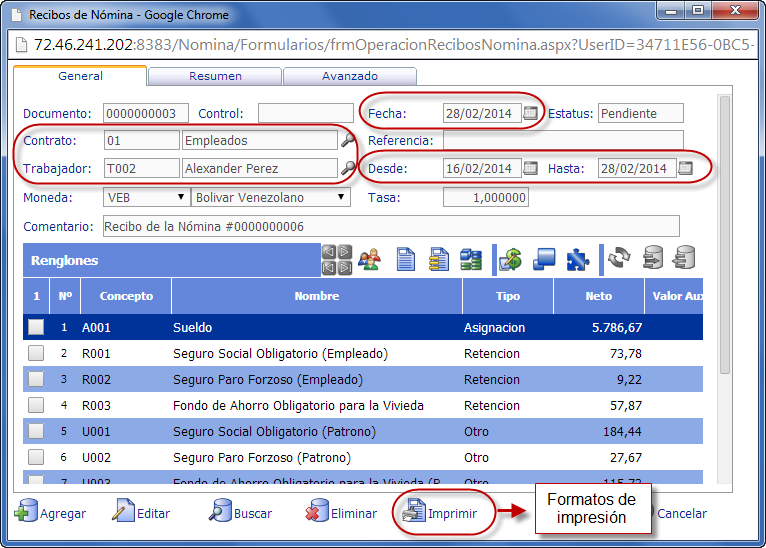Click the Trabajador code field T002
The height and width of the screenshot is (548, 766).
(142, 169)
